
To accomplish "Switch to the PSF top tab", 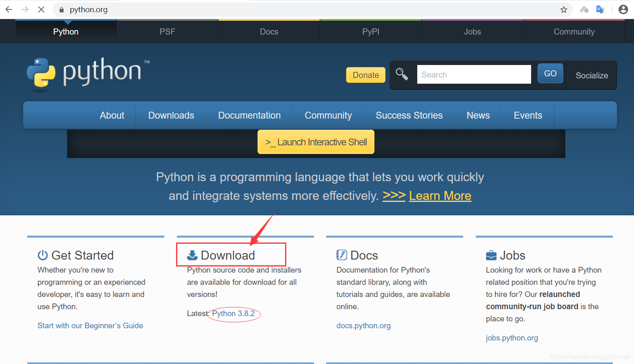I will [168, 32].
